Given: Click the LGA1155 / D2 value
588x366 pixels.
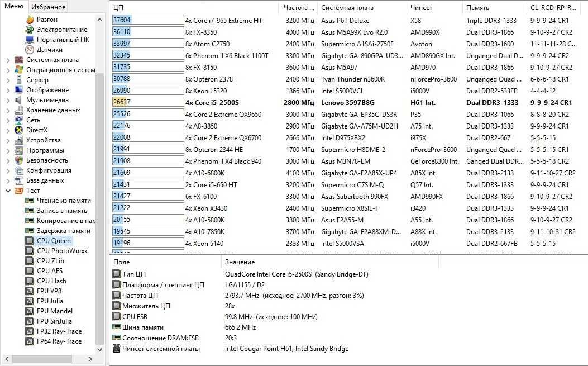Looking at the screenshot, I should (x=245, y=285).
